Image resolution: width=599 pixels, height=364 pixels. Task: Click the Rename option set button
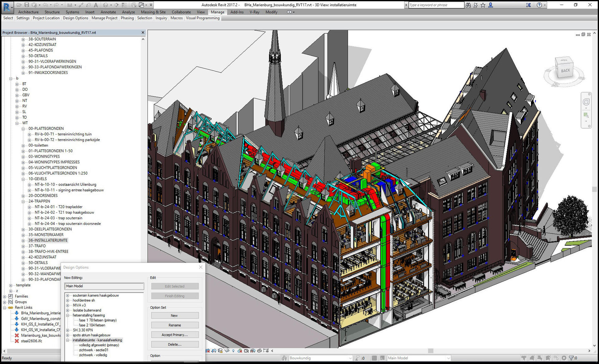(175, 325)
